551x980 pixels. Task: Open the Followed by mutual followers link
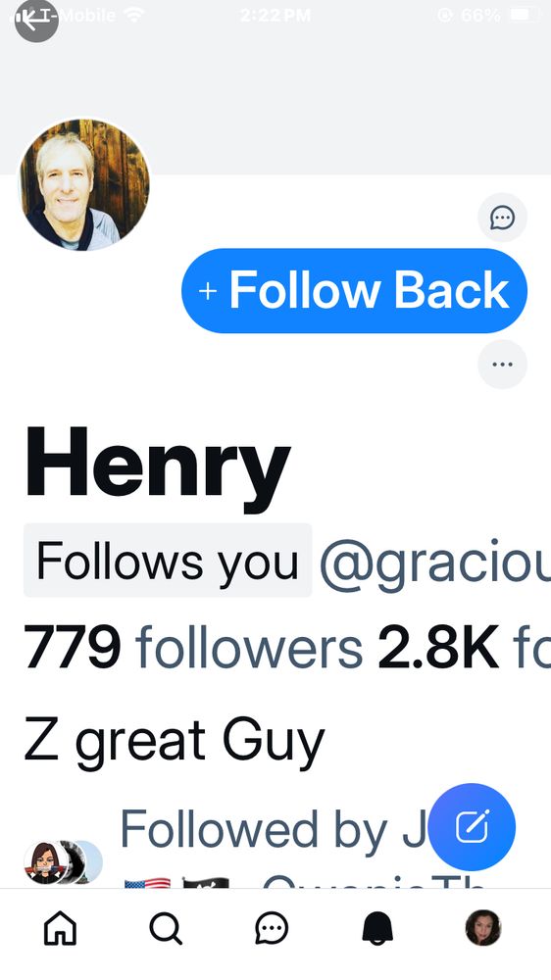click(273, 831)
